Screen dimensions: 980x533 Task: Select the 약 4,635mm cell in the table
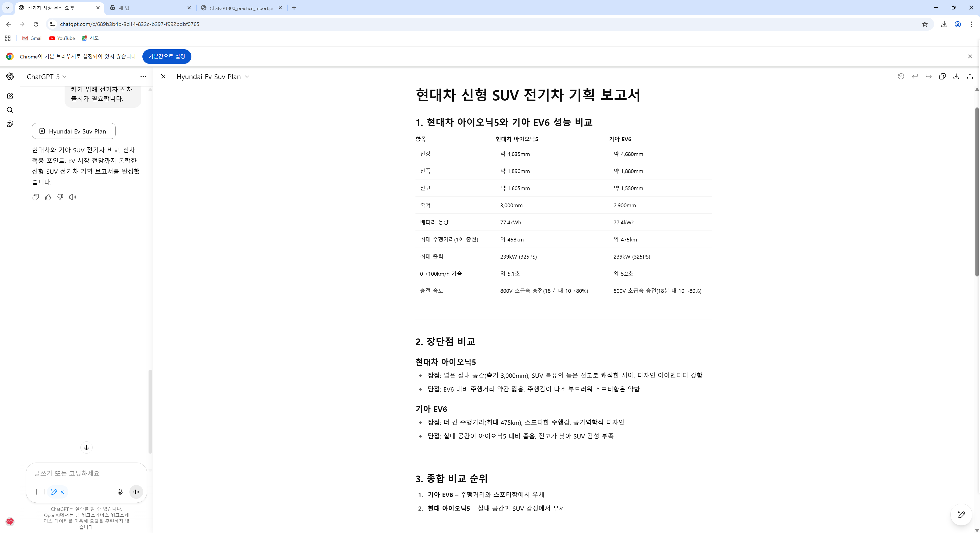pos(515,154)
